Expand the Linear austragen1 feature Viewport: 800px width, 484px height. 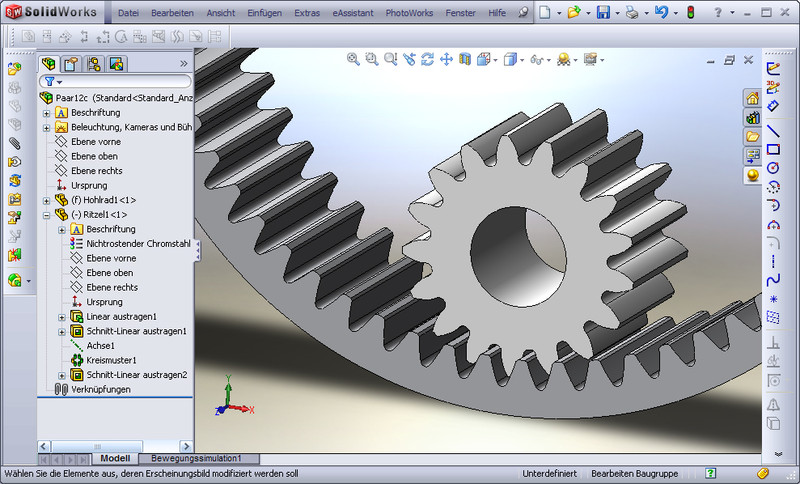tap(62, 317)
